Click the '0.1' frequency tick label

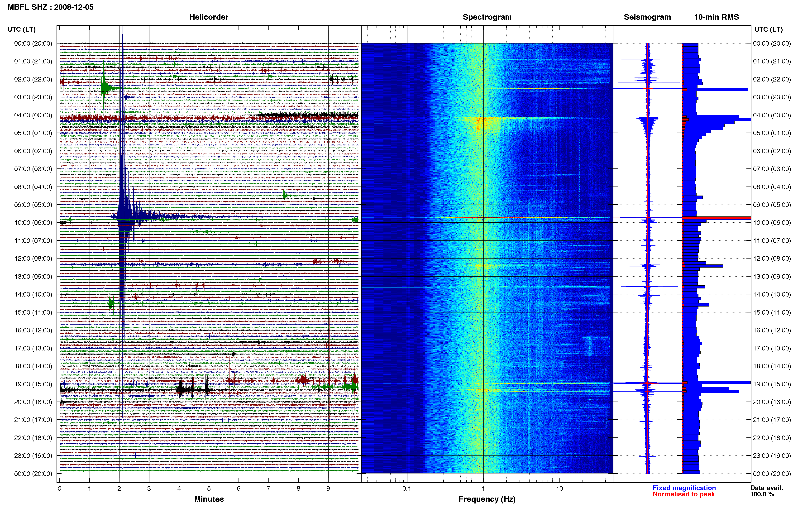pyautogui.click(x=407, y=489)
